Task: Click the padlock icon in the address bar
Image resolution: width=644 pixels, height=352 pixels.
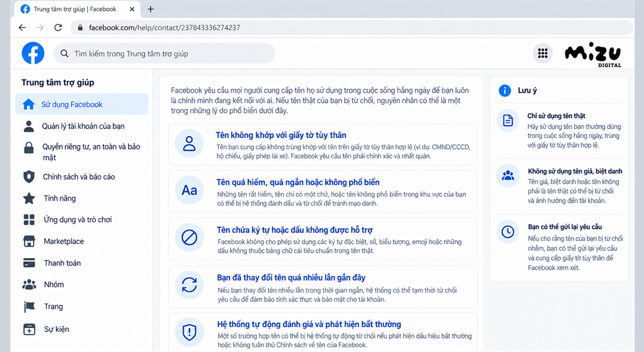Action: pos(80,28)
